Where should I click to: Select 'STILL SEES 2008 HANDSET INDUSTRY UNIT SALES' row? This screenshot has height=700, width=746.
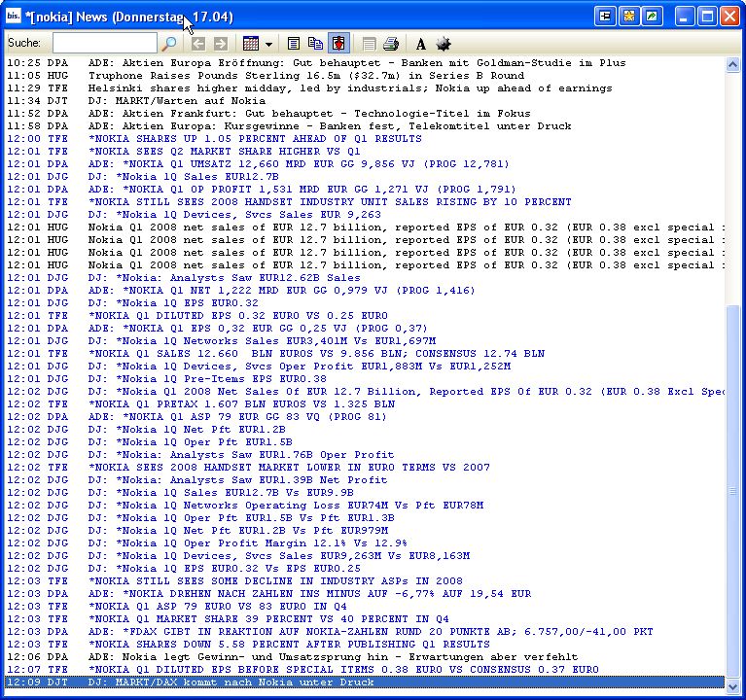[x=366, y=201]
